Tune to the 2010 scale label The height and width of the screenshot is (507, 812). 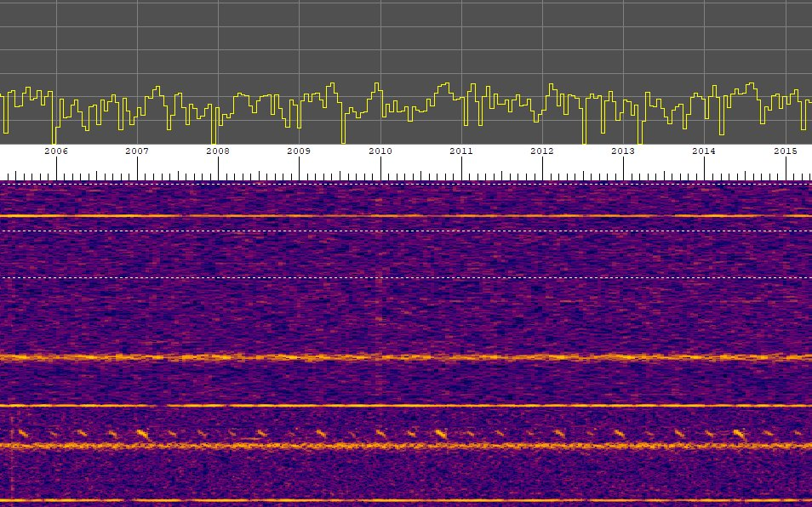point(380,151)
